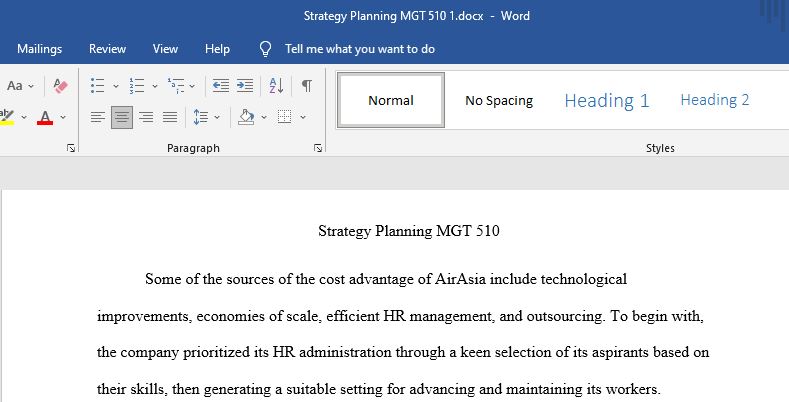The height and width of the screenshot is (402, 789).
Task: Open the highlight color dropdown arrow
Action: coord(24,117)
